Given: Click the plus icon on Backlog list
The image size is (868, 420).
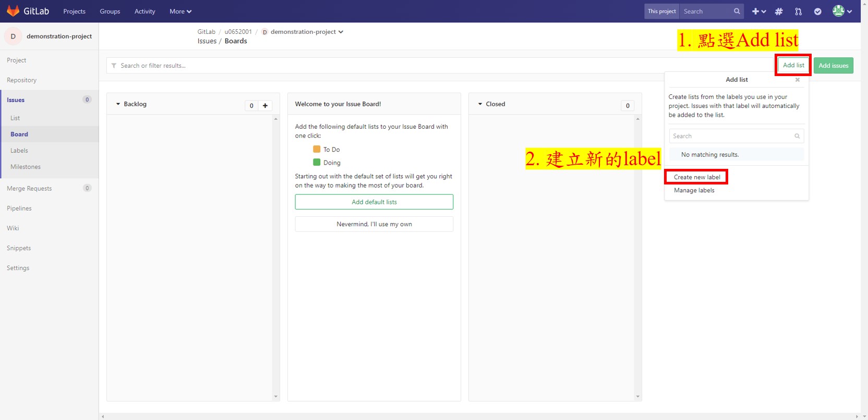Looking at the screenshot, I should (265, 106).
